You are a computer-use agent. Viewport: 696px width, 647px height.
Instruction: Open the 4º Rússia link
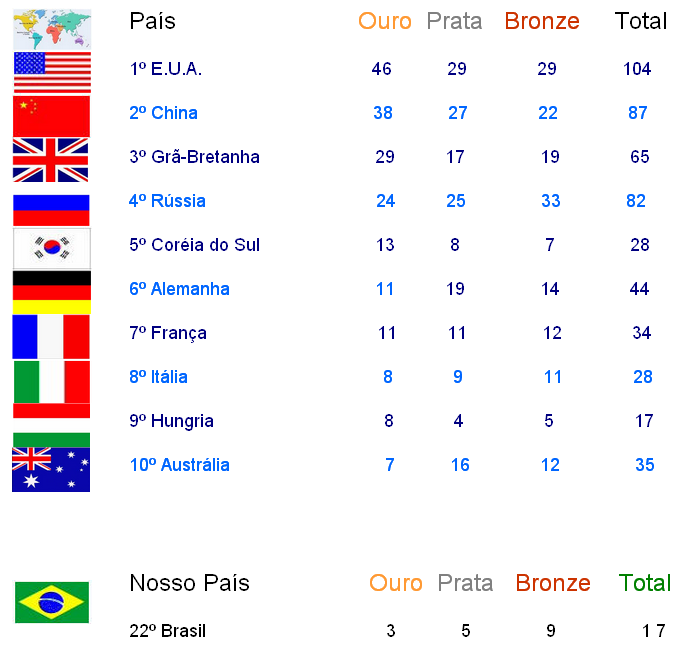pos(167,201)
